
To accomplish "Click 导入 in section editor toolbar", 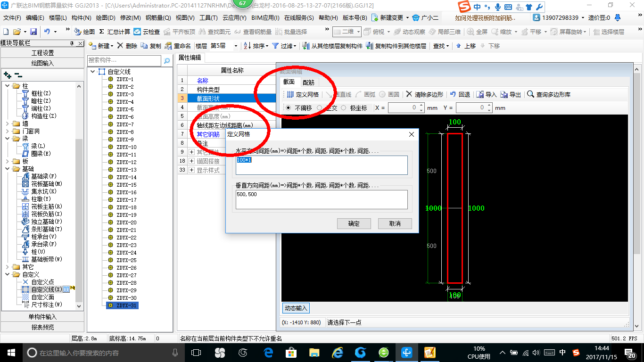I will [x=487, y=94].
